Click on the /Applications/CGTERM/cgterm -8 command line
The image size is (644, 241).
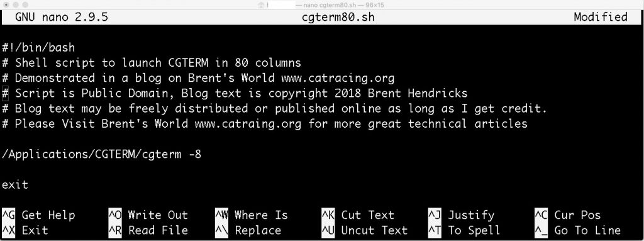pos(101,154)
